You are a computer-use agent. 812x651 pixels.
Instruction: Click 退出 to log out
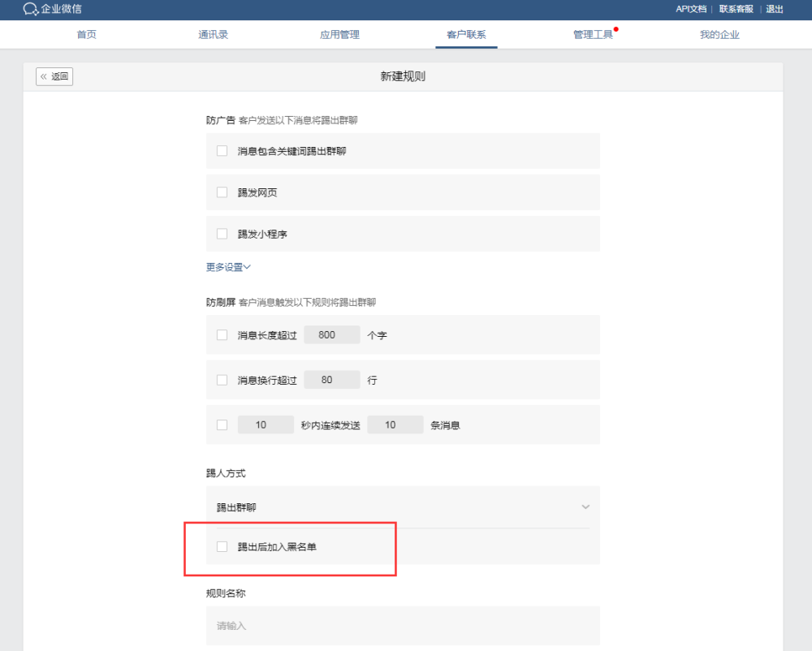pyautogui.click(x=774, y=9)
